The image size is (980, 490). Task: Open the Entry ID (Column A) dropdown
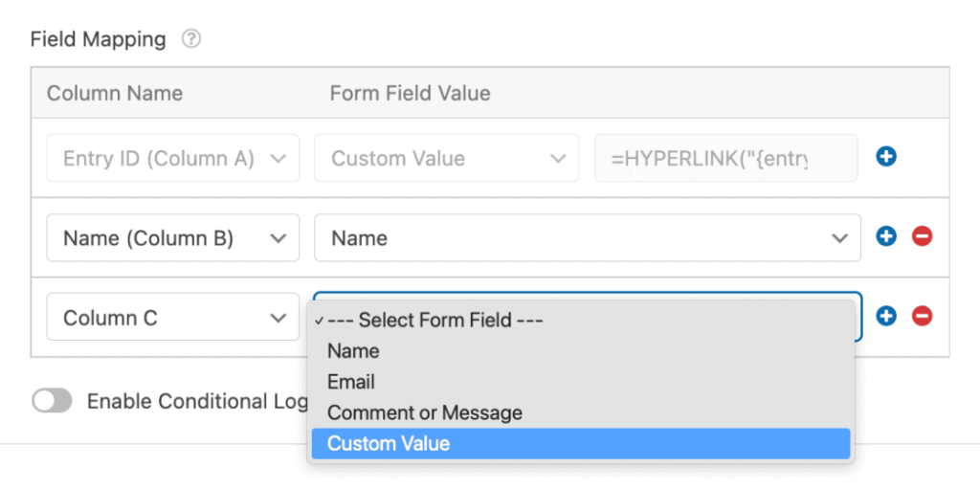173,158
